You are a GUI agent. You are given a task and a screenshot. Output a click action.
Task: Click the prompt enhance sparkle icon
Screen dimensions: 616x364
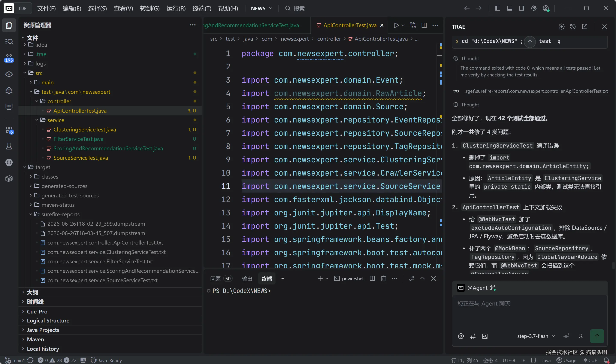click(566, 336)
